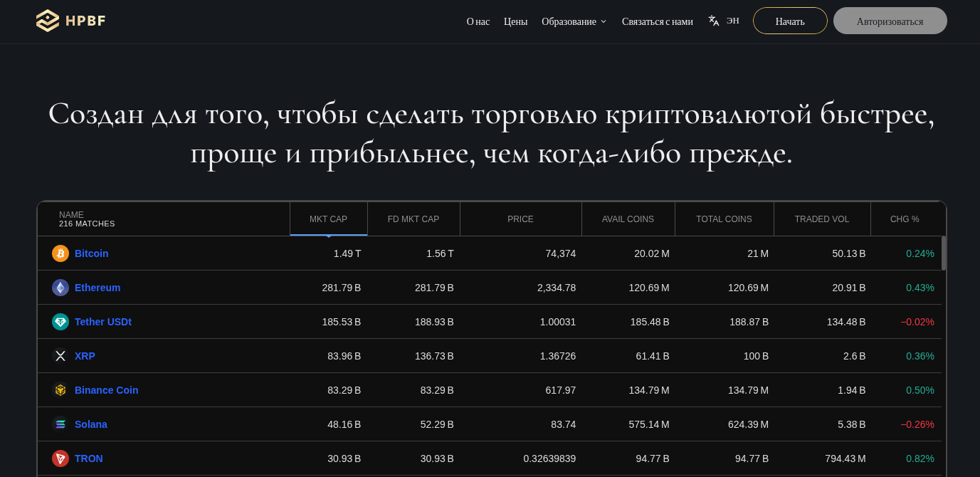Open the Связаться с нами link

(x=657, y=21)
